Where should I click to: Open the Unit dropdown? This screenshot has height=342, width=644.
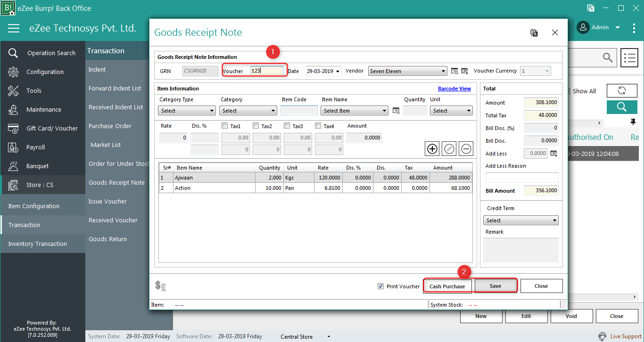pyautogui.click(x=451, y=111)
